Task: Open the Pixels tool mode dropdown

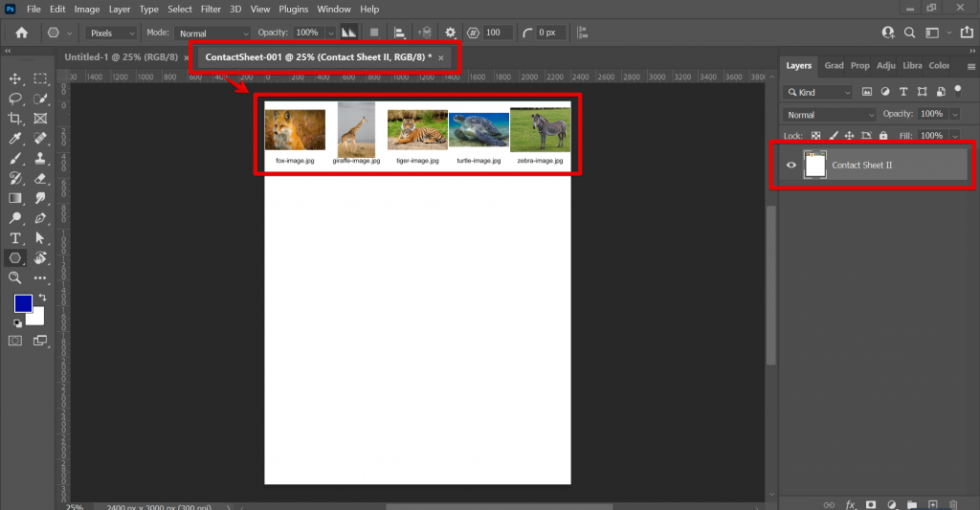Action: [112, 33]
